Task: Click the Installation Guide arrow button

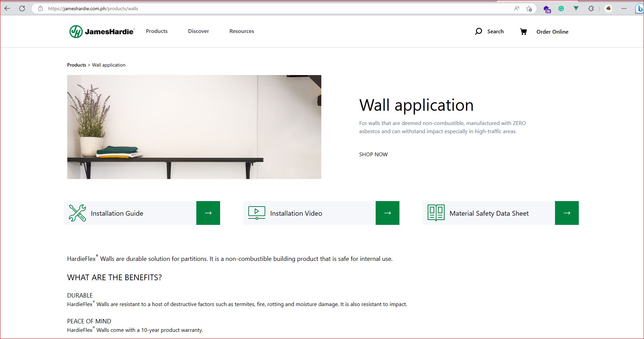Action: point(208,213)
